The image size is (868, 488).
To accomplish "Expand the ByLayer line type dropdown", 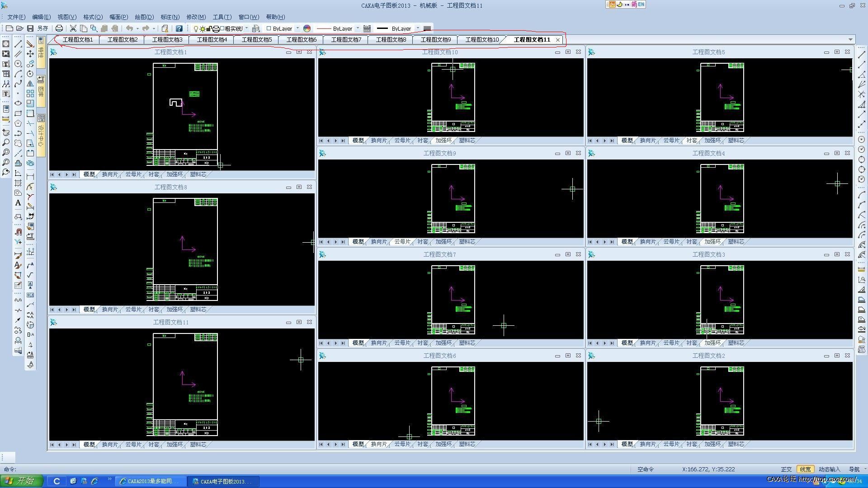I will [x=358, y=28].
